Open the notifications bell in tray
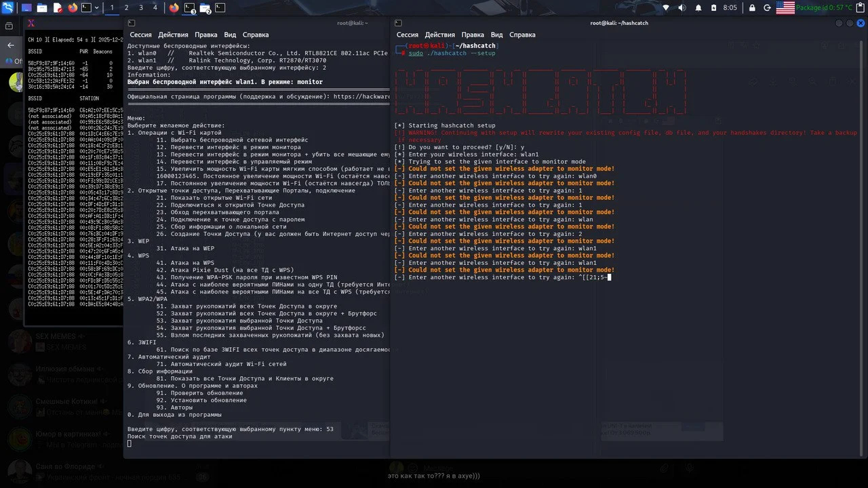 pos(698,8)
